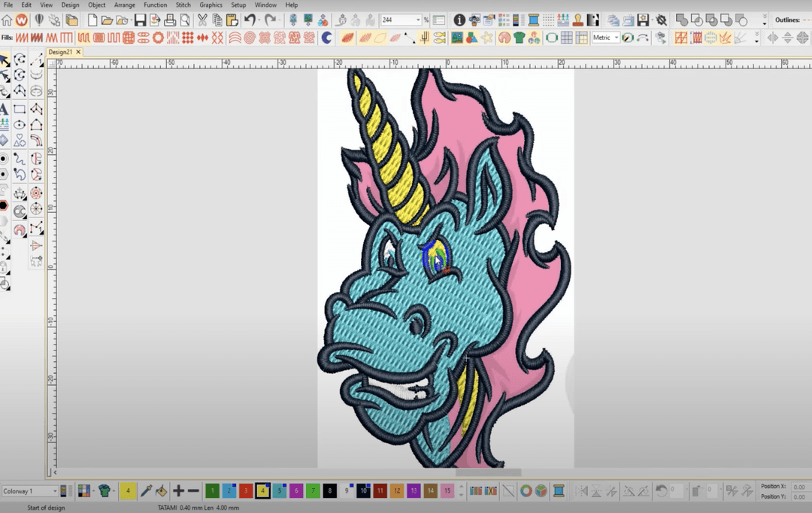Screen dimensions: 812x513
Task: Undo the last action
Action: click(x=250, y=20)
